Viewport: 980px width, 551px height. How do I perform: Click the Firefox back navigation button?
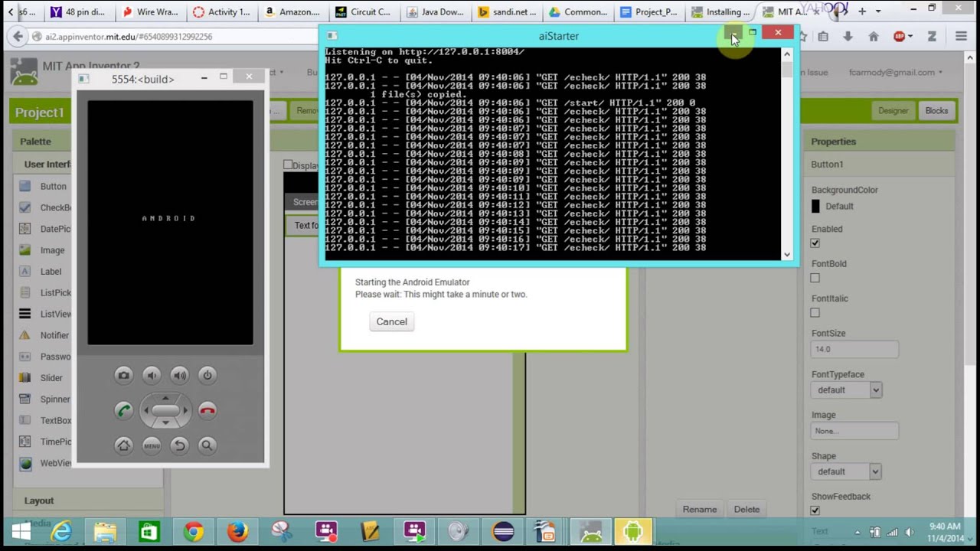coord(16,36)
